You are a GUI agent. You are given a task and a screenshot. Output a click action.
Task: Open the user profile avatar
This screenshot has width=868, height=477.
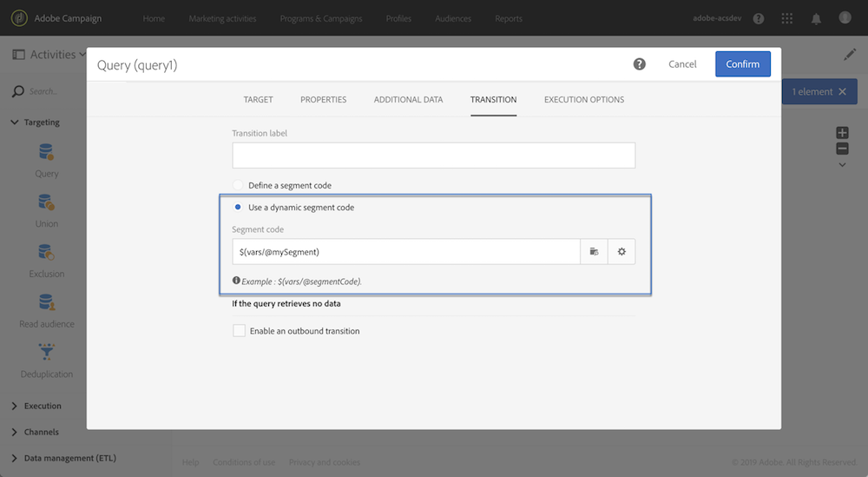coord(845,17)
